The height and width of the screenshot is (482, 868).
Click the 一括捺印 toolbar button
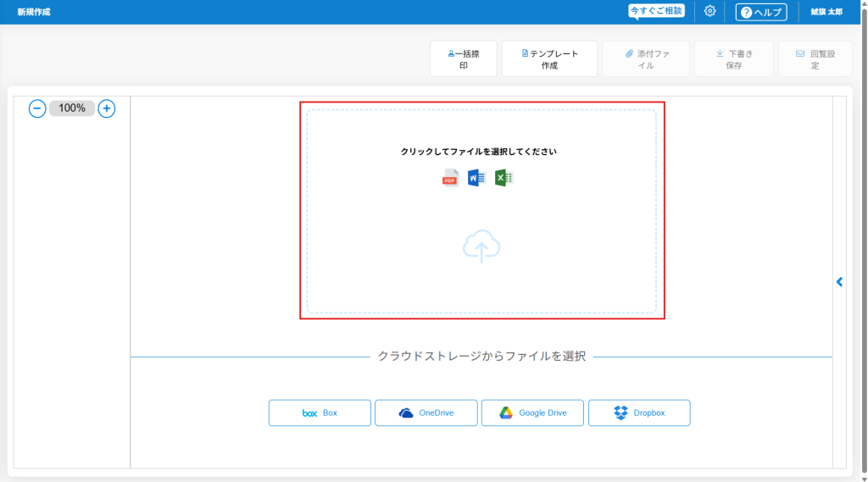click(x=464, y=59)
